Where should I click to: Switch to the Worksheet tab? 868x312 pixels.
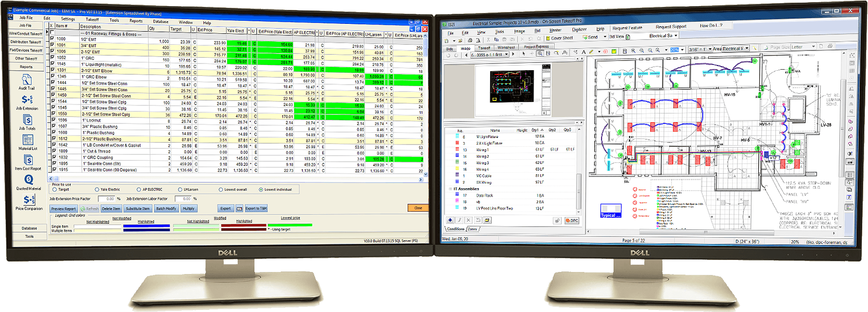[506, 47]
